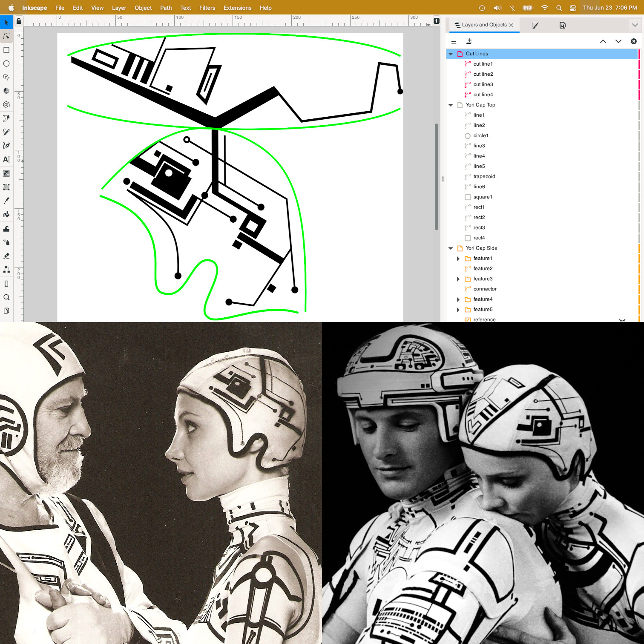Viewport: 644px width, 644px height.
Task: Open the Apple menu
Action: click(11, 8)
